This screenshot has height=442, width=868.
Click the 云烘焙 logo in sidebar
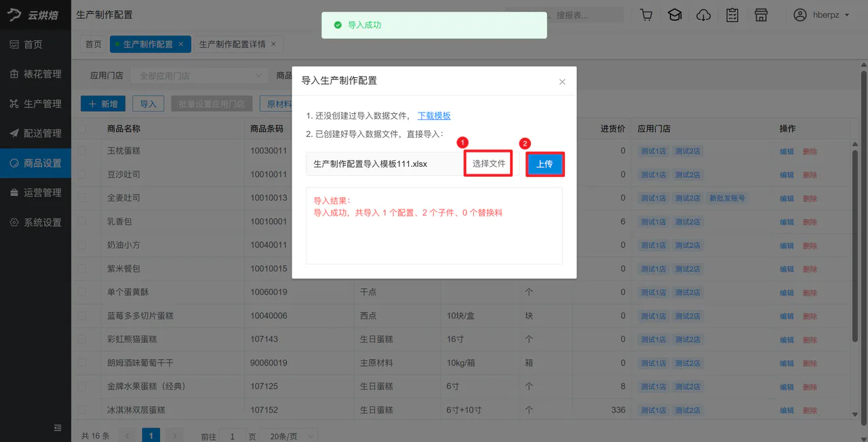coord(34,16)
